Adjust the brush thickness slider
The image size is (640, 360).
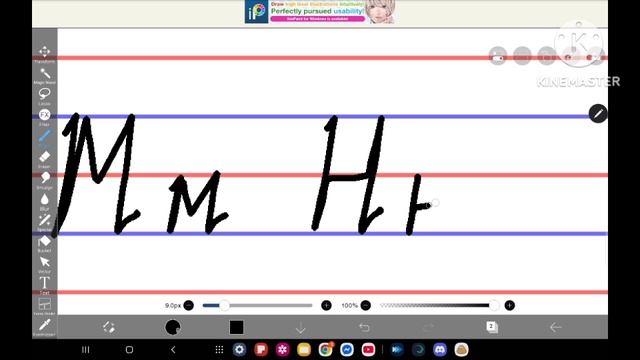pos(258,305)
